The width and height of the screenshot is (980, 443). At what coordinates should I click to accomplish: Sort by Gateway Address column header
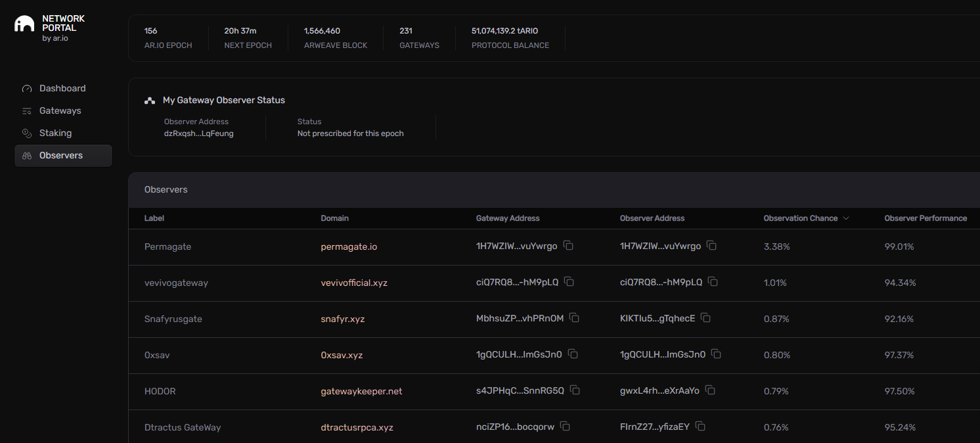click(x=508, y=218)
